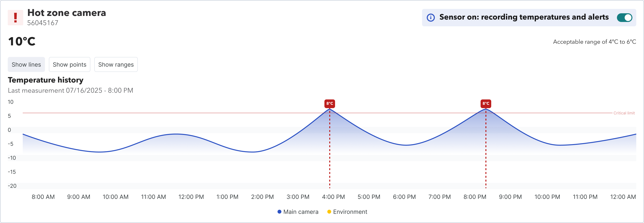Toggle Main camera legend entry

pos(300,212)
